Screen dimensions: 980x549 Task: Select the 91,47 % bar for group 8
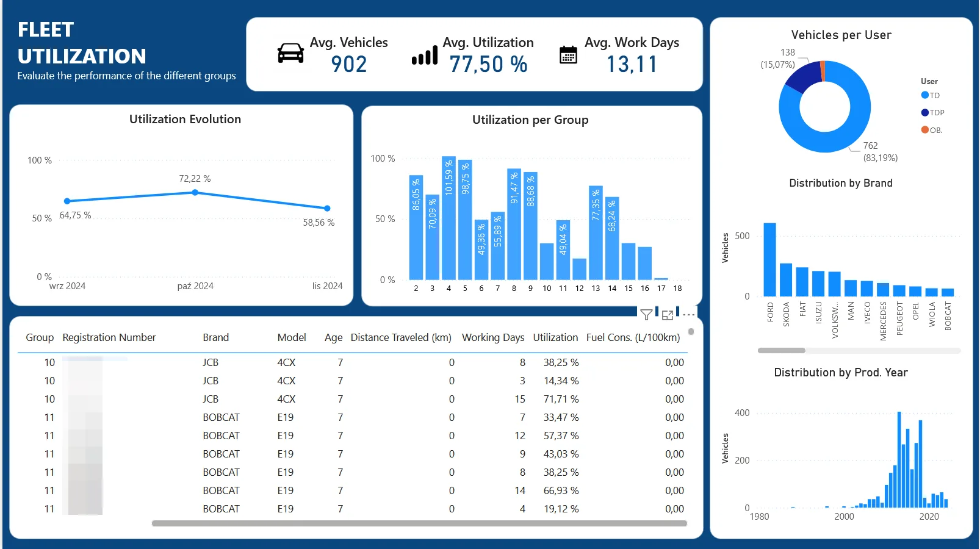[x=514, y=224]
